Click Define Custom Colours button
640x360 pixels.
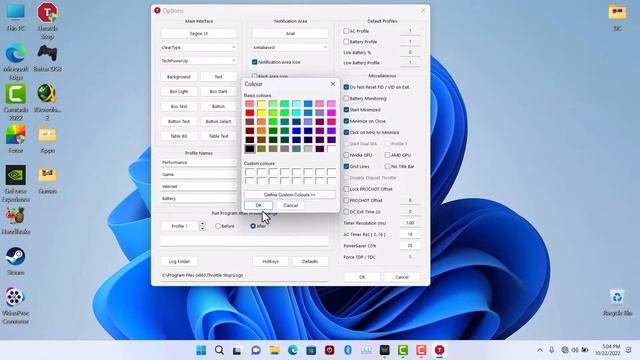point(290,195)
